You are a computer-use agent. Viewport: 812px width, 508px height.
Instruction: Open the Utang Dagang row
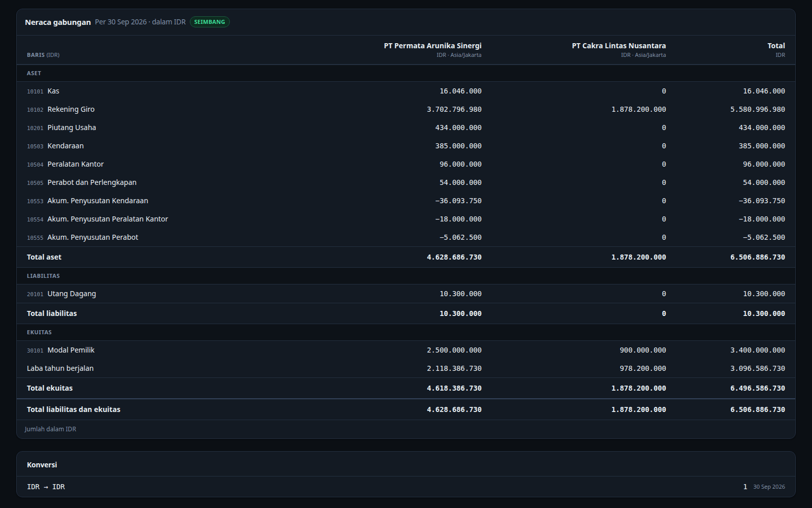click(406, 294)
